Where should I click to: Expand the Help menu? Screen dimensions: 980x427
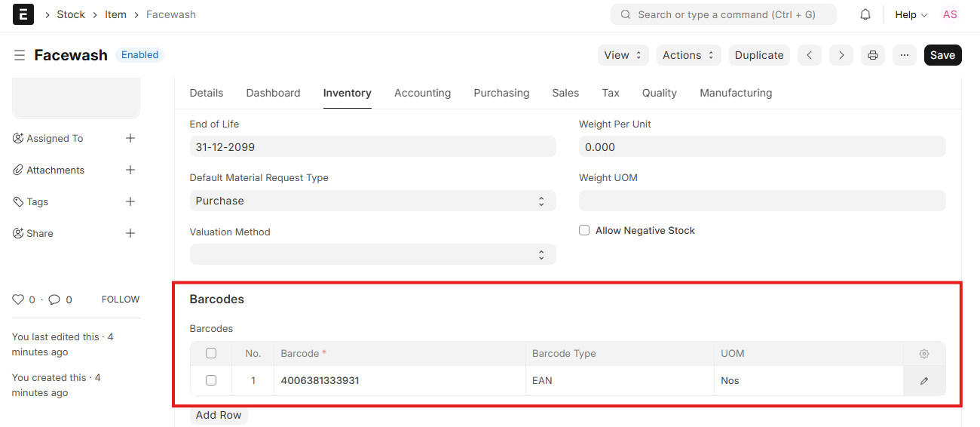click(x=911, y=14)
